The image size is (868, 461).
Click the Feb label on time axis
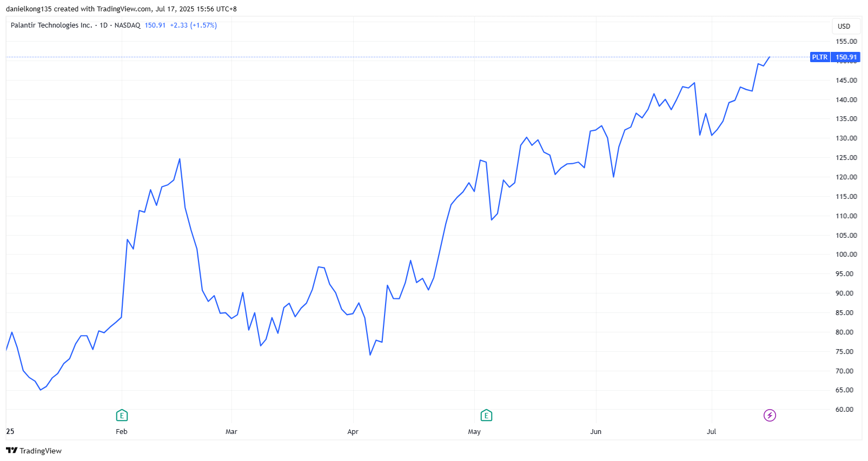point(122,431)
